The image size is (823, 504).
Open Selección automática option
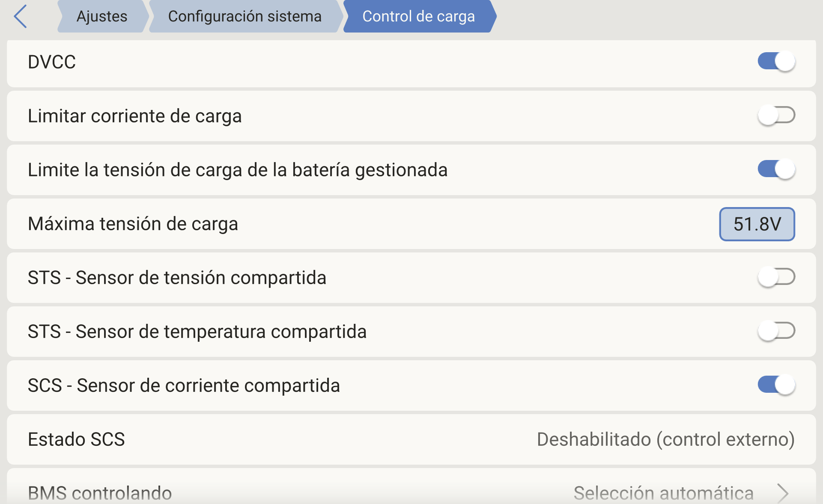tap(663, 493)
